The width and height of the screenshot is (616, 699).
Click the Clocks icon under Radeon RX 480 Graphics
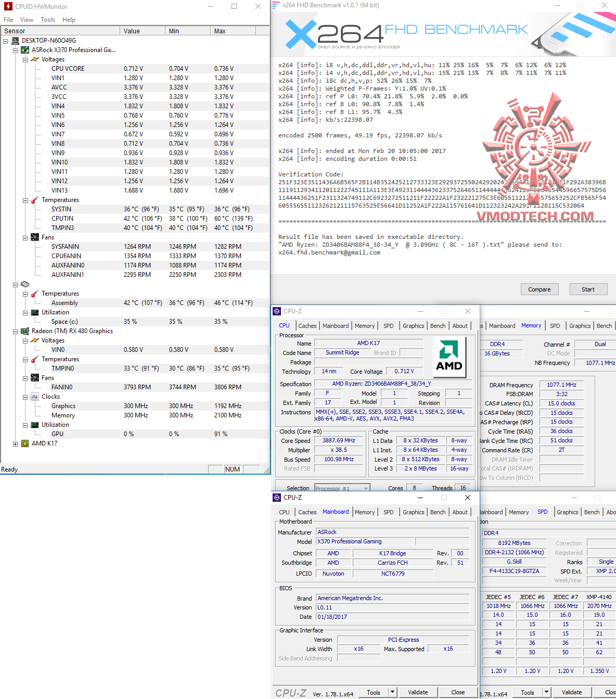point(34,396)
